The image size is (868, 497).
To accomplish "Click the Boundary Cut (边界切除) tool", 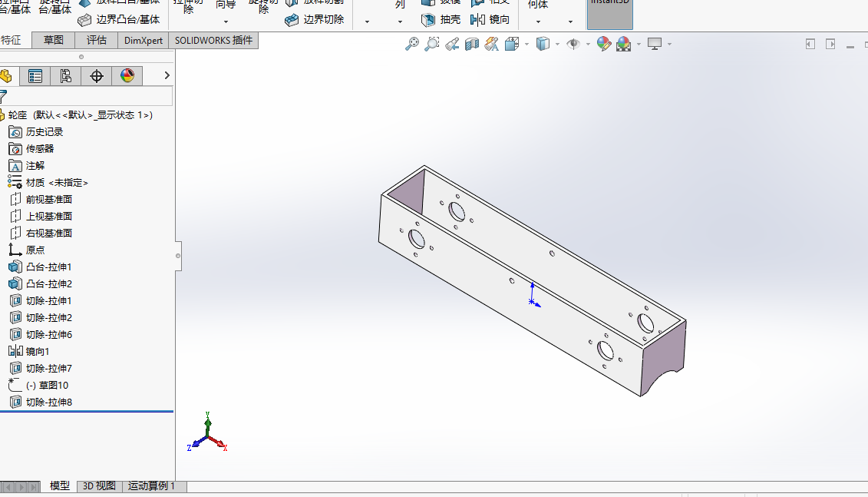I will coord(315,19).
